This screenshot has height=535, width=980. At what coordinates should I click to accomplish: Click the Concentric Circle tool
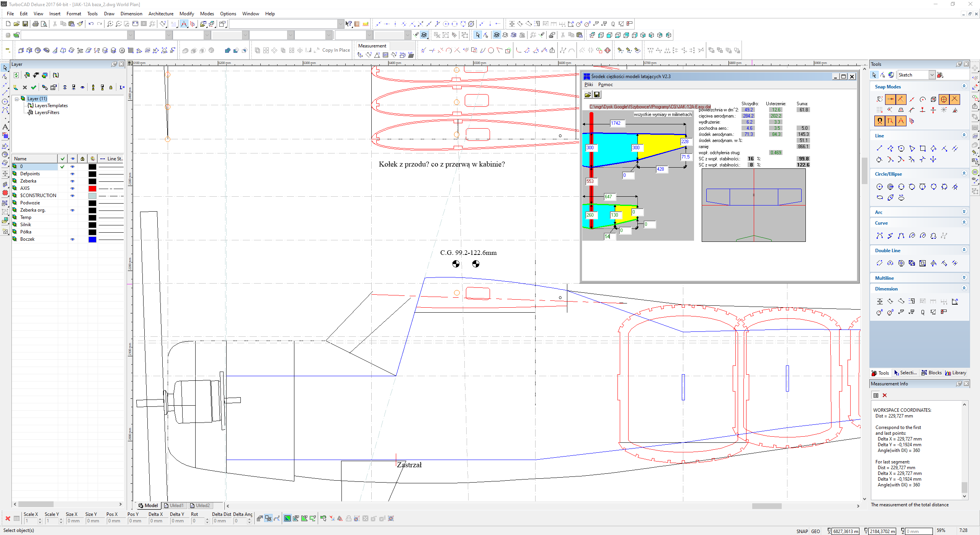point(890,187)
